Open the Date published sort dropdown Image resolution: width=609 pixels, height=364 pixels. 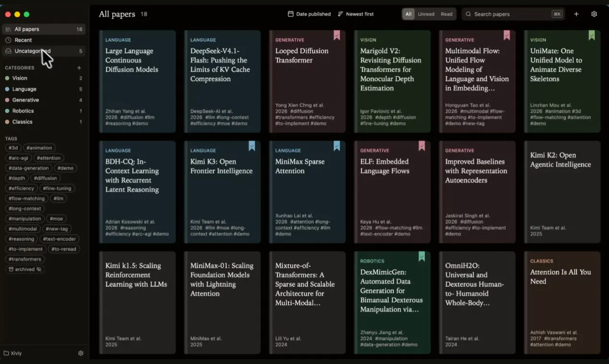point(309,14)
